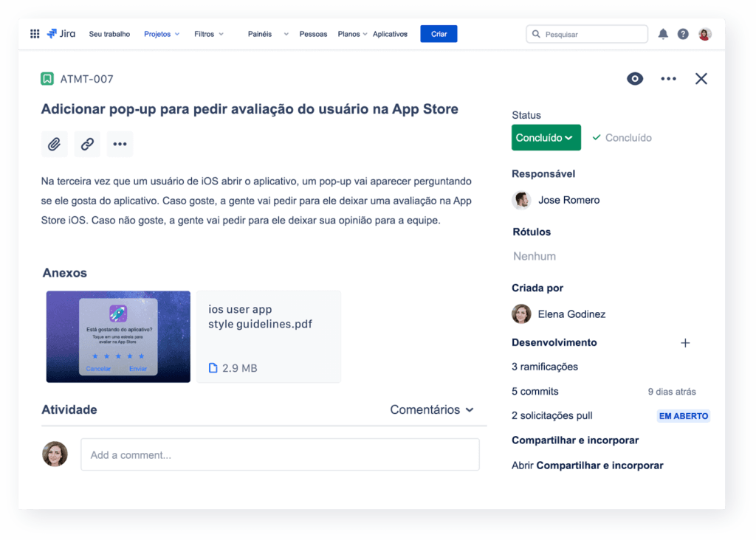Open the app switcher grid icon

pos(34,33)
